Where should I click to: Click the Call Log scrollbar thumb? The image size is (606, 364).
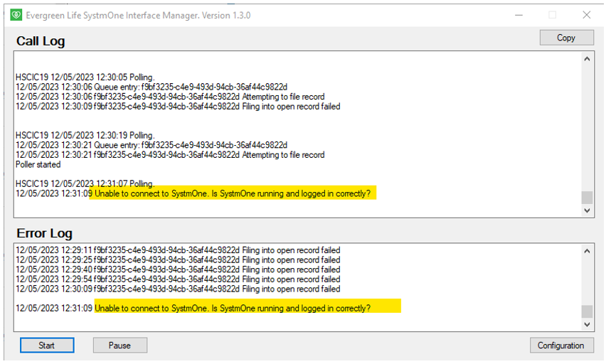point(587,198)
